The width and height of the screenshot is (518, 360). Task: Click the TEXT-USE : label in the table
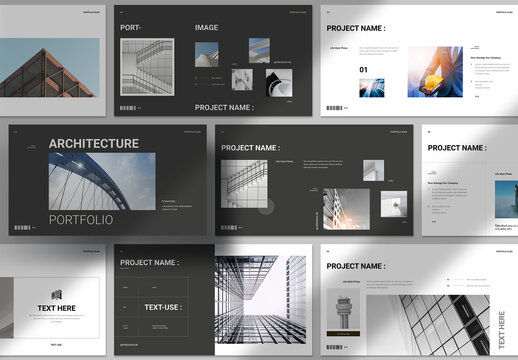click(x=163, y=307)
